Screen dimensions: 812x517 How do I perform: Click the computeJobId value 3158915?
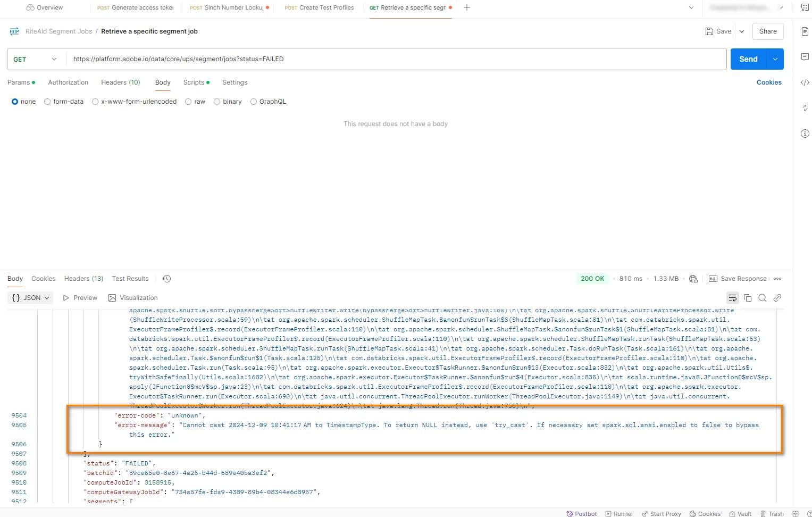coord(158,482)
